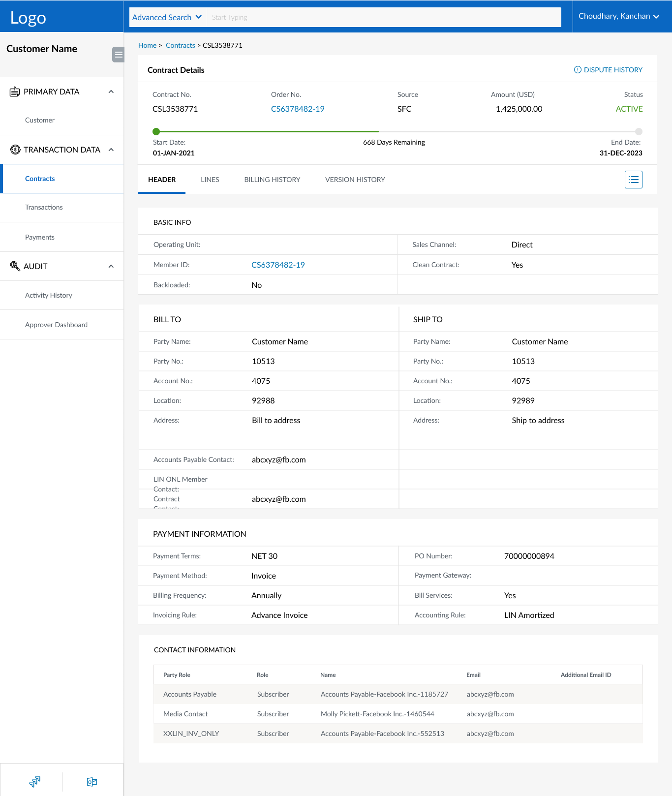Click the PO Number 70000000894
Image resolution: width=672 pixels, height=796 pixels.
coord(529,556)
